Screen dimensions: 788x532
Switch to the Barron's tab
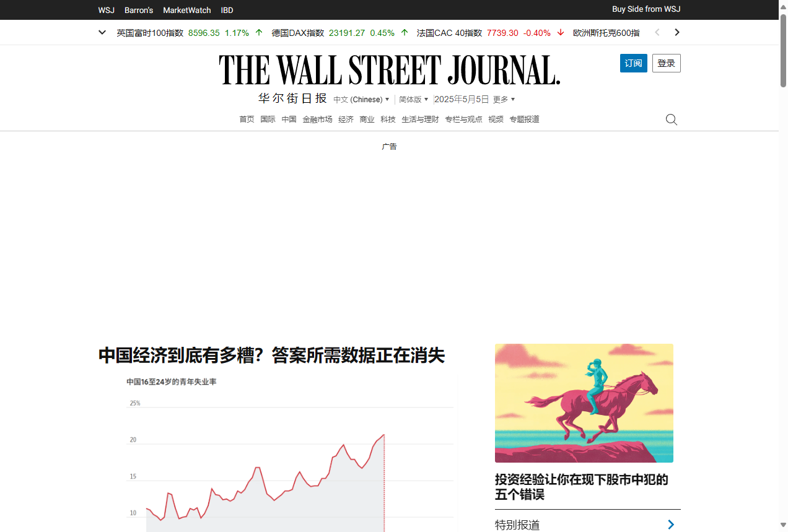click(x=138, y=10)
